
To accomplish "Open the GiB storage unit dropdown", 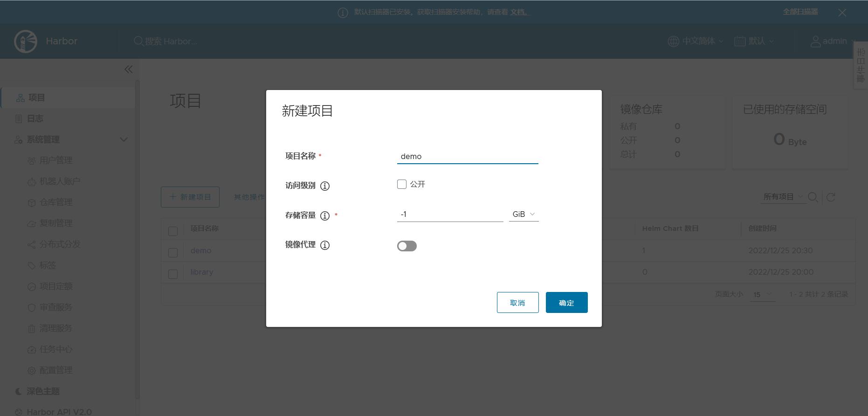I will click(524, 214).
